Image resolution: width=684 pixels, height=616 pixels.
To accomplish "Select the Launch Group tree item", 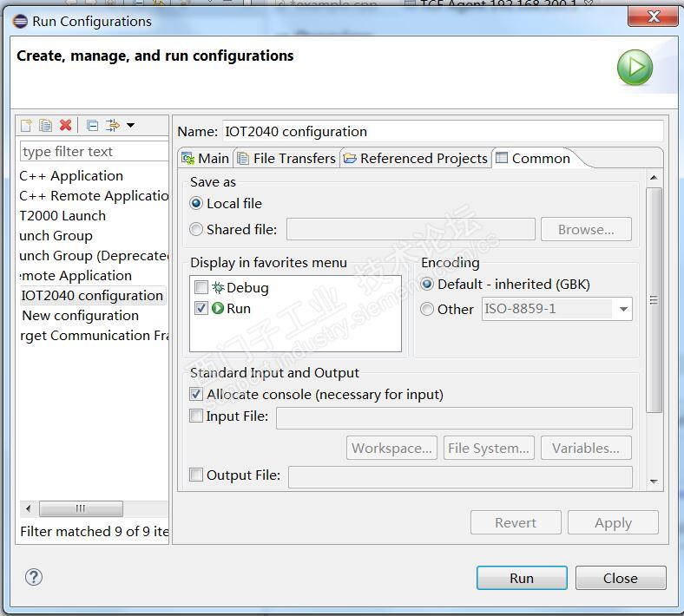I will (56, 236).
